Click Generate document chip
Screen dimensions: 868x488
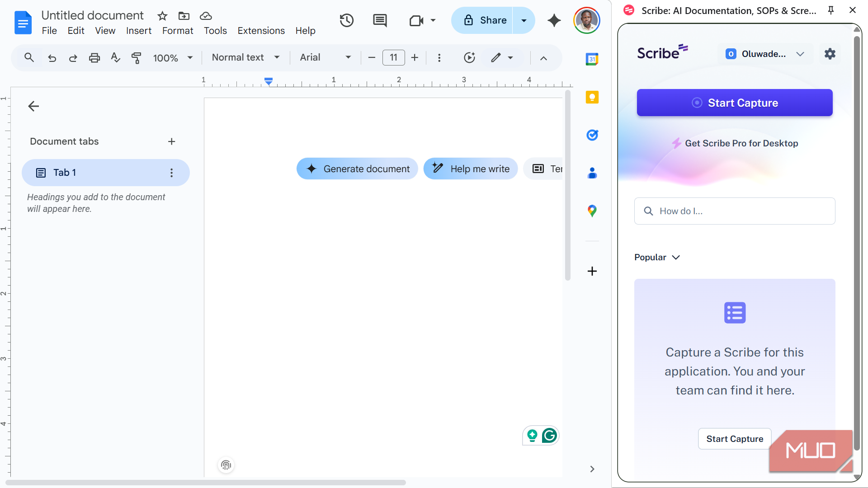click(357, 169)
